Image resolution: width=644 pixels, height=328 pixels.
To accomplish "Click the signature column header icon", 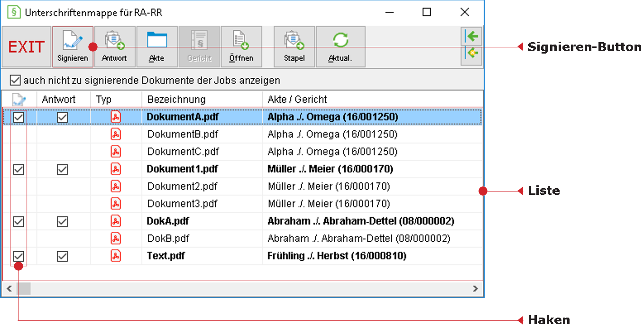I will point(18,100).
